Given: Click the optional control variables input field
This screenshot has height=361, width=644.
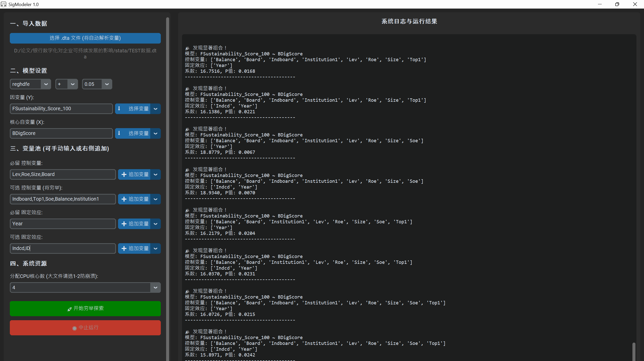Looking at the screenshot, I should tap(63, 199).
